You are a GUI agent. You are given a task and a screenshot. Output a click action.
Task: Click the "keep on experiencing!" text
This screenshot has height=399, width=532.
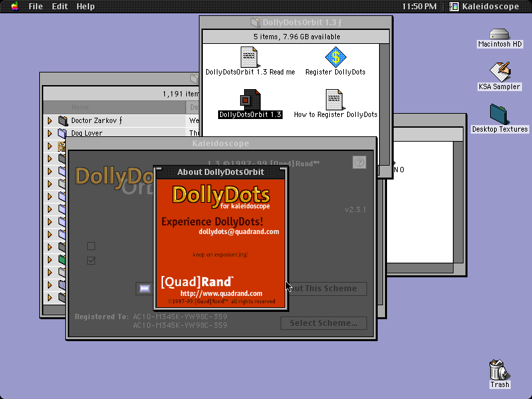[221, 255]
